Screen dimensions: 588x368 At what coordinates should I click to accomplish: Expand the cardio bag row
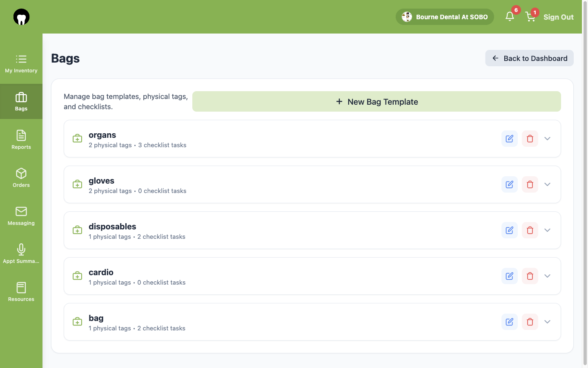(548, 276)
